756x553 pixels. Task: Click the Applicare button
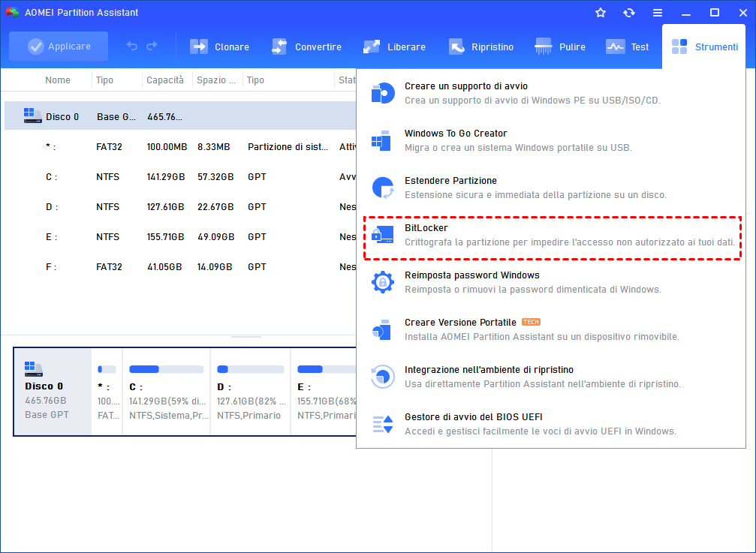point(59,47)
